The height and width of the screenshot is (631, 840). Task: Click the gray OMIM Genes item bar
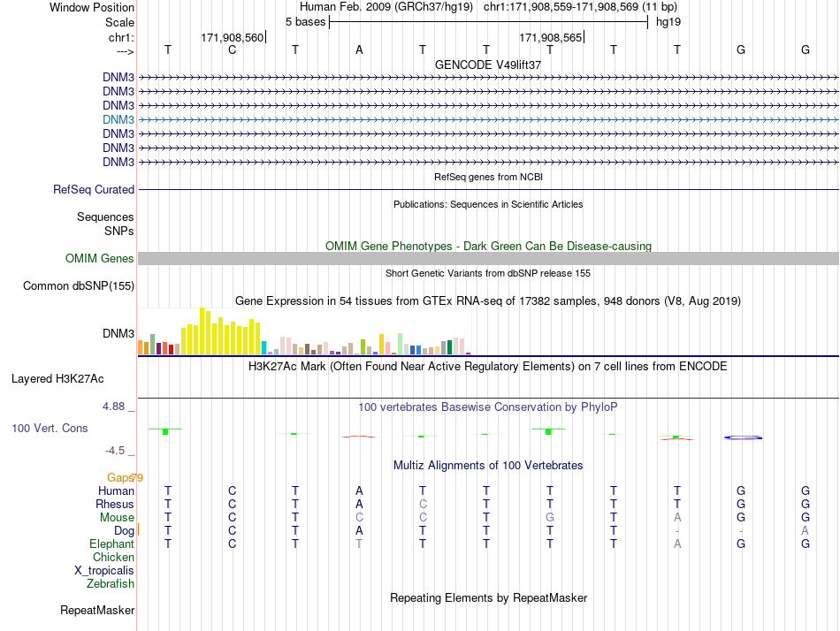point(488,259)
